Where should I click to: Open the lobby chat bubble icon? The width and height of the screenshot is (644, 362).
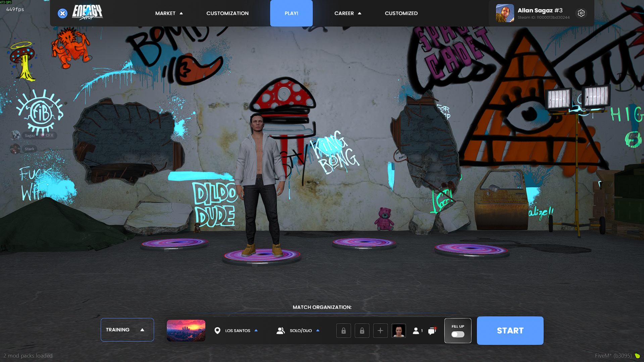[x=432, y=331]
